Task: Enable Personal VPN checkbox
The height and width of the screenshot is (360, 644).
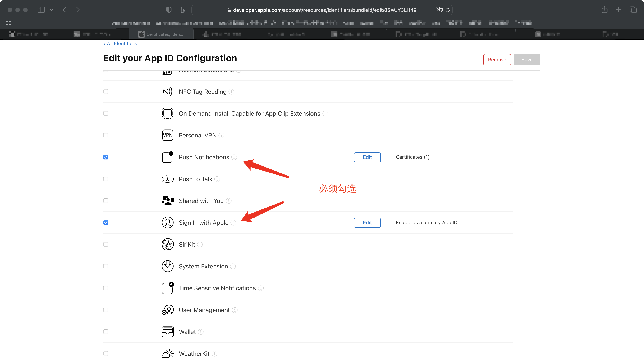Action: (x=106, y=135)
